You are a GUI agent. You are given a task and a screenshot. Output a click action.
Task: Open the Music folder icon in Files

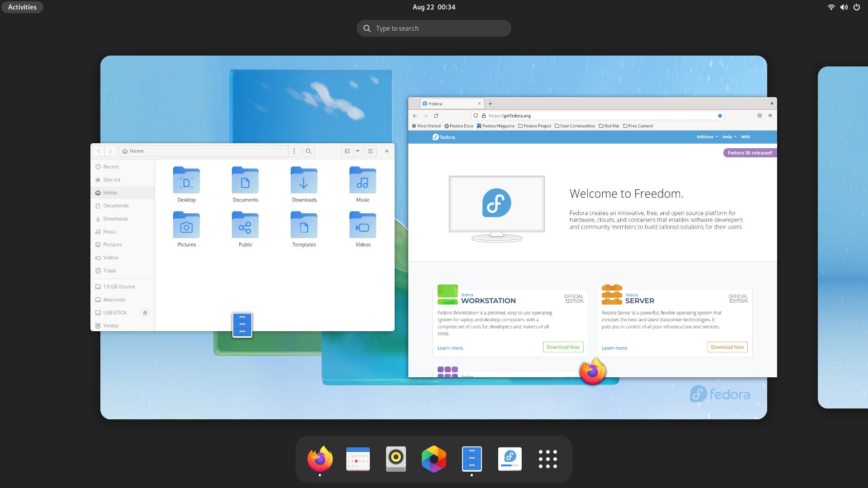pyautogui.click(x=363, y=179)
